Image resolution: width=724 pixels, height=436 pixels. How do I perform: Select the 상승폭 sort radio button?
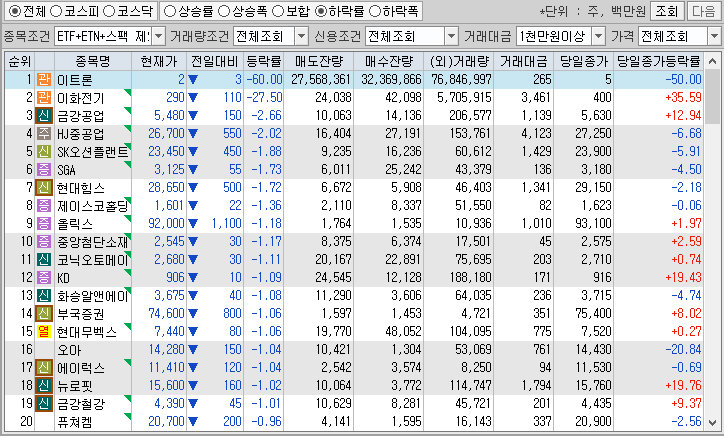[x=223, y=11]
